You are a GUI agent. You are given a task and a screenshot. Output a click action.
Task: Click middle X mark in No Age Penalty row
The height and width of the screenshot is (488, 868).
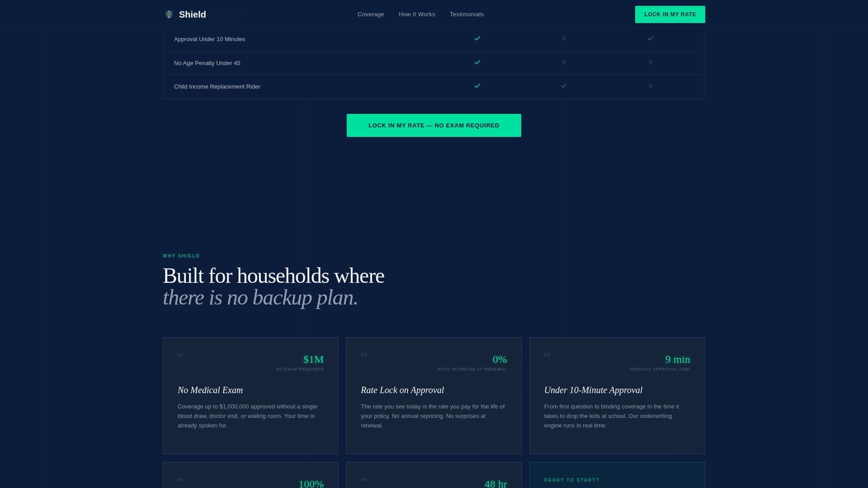tap(564, 63)
